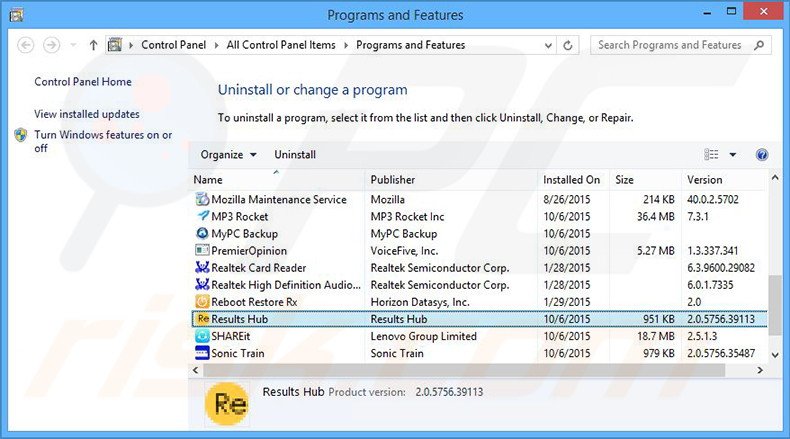Select the SHAREit row name
This screenshot has width=790, height=439.
(x=230, y=336)
